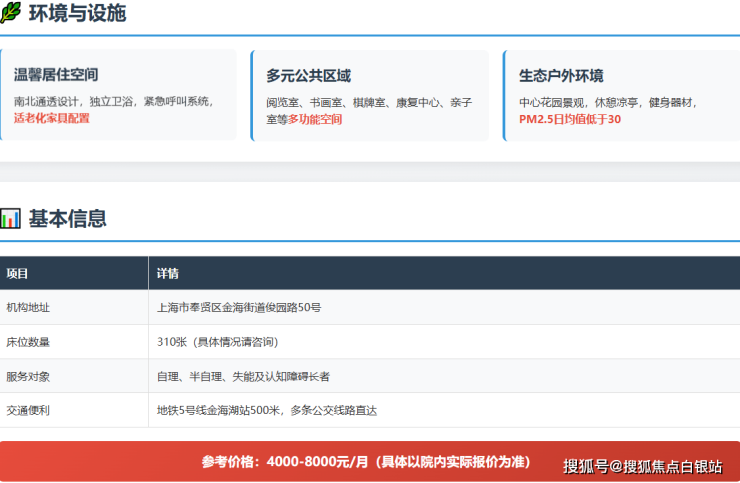This screenshot has width=740, height=483.
Task: Click the 搜狐号@搜狐焦点白银站 watermark
Action: [x=642, y=466]
